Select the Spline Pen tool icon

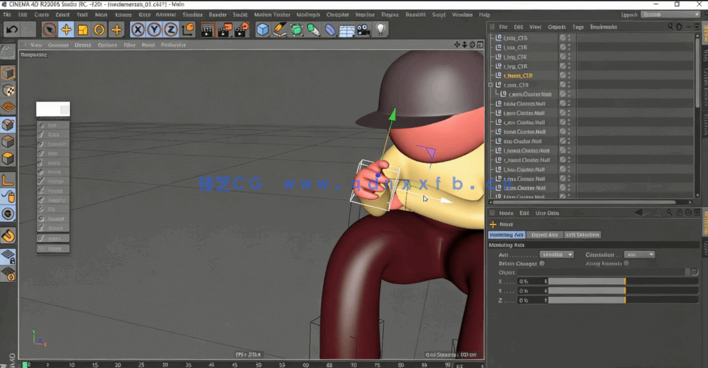coord(279,30)
